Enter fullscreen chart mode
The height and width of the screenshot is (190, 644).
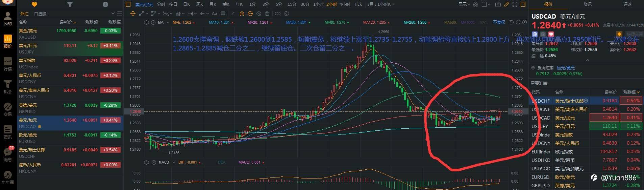coord(515,4)
